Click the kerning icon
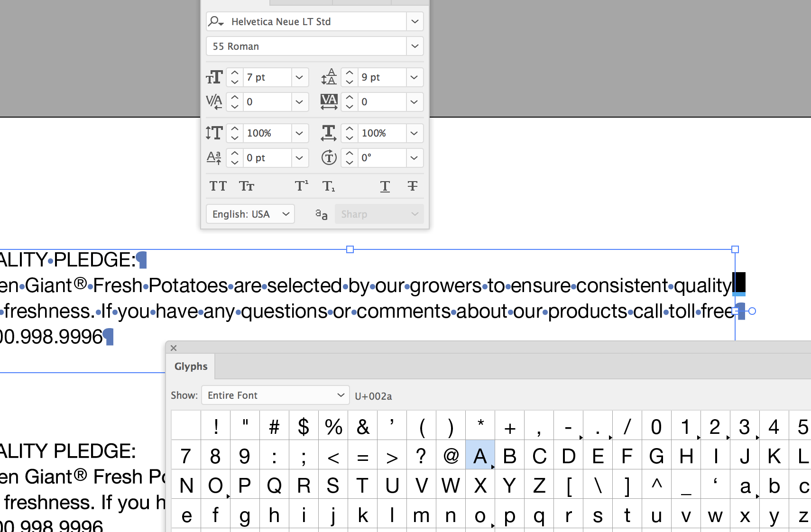 pyautogui.click(x=214, y=102)
